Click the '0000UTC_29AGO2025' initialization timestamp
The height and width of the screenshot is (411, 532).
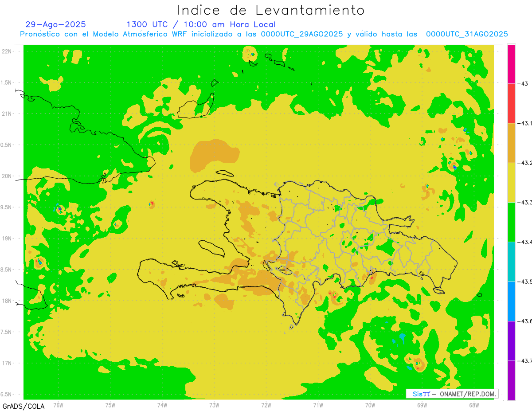(x=301, y=34)
